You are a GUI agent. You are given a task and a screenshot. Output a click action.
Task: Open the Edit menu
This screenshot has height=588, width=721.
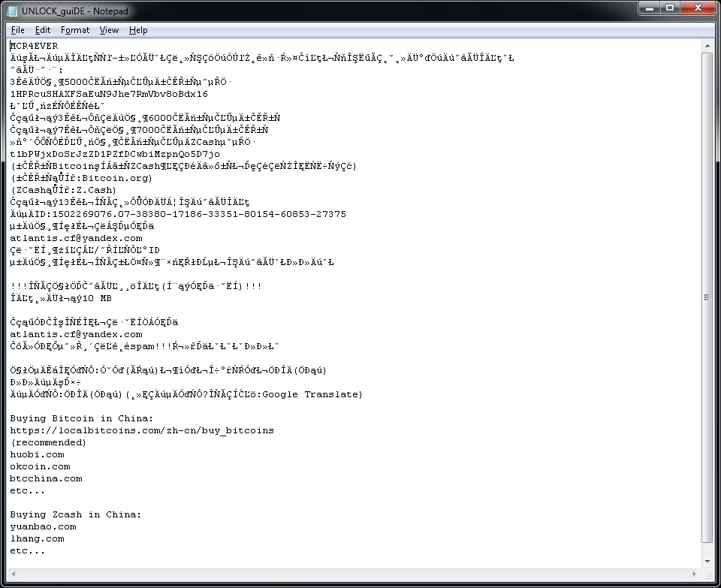click(43, 30)
